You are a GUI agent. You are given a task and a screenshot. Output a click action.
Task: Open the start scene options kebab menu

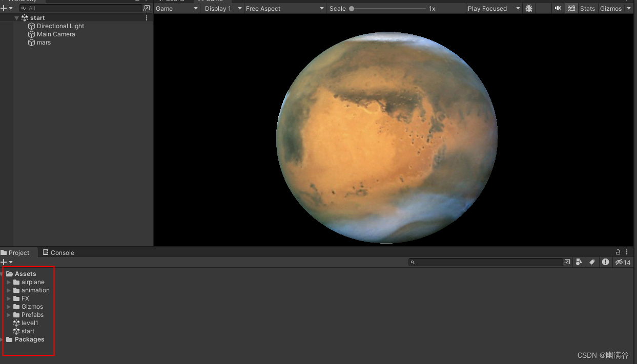click(x=147, y=18)
